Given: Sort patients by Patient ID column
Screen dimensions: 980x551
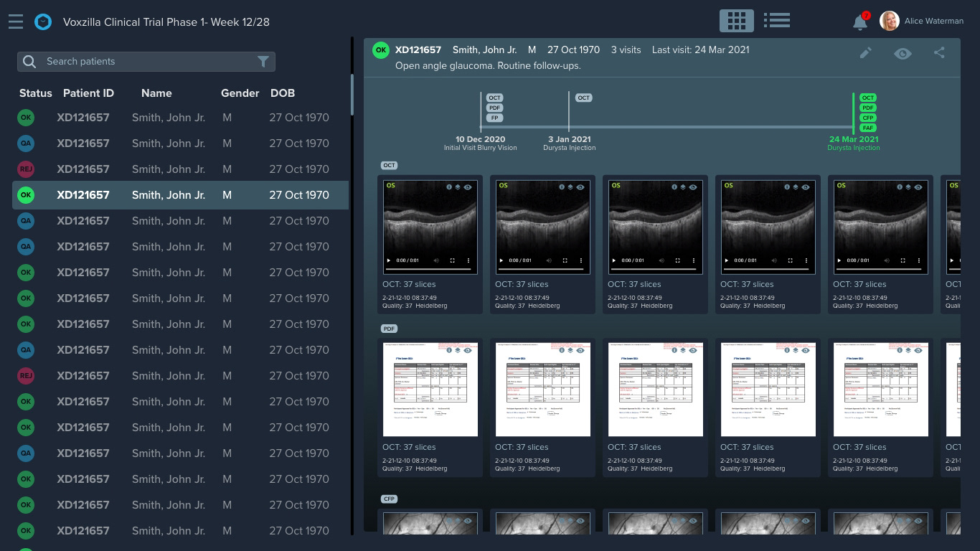Looking at the screenshot, I should click(88, 93).
